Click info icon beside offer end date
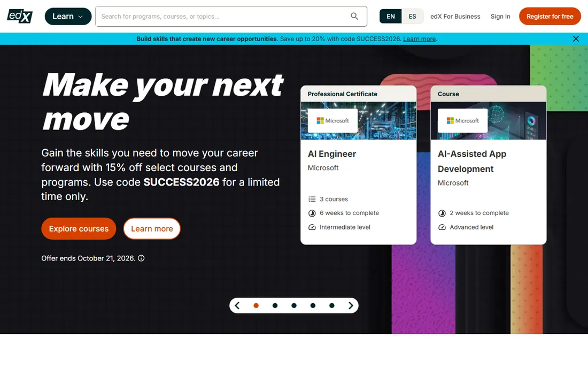 click(141, 258)
